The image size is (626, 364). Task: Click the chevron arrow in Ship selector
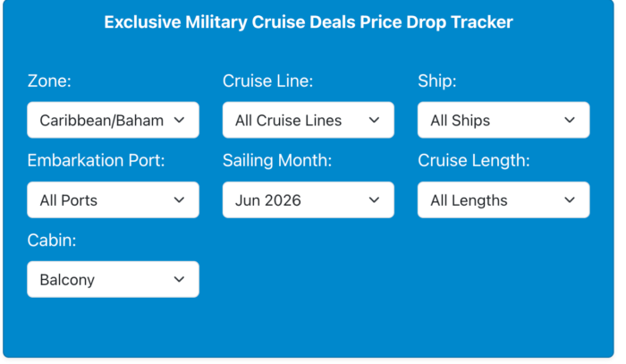(x=570, y=120)
